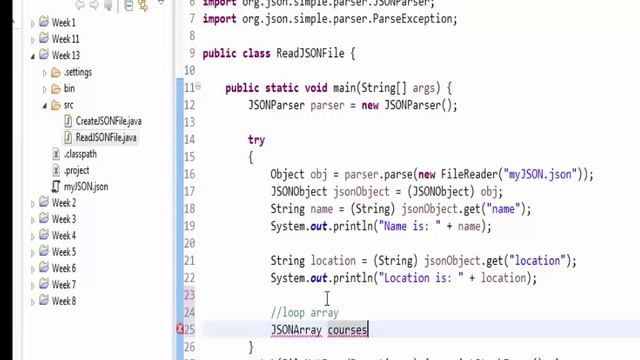Viewport: 640px width, 360px height.
Task: Select the Week 5 project label
Action: pyautogui.click(x=64, y=252)
